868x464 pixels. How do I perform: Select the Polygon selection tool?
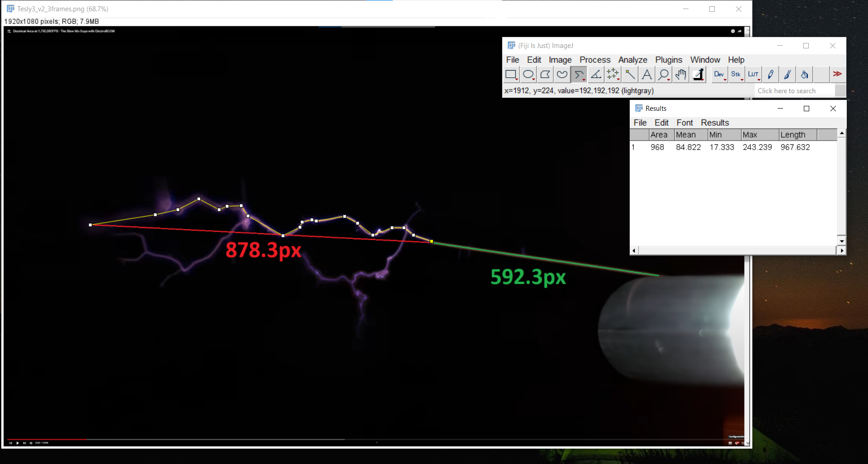pyautogui.click(x=545, y=75)
